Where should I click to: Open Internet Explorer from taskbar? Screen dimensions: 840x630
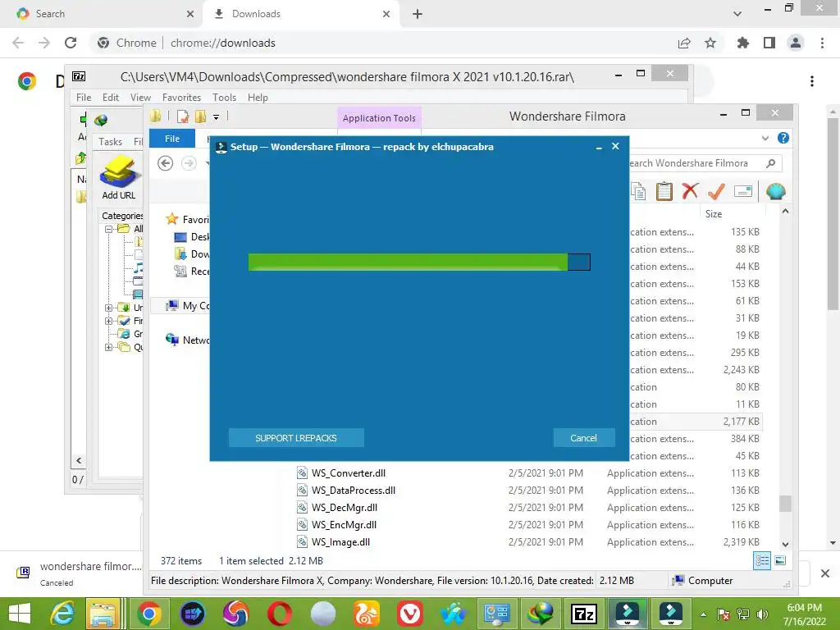coord(62,614)
